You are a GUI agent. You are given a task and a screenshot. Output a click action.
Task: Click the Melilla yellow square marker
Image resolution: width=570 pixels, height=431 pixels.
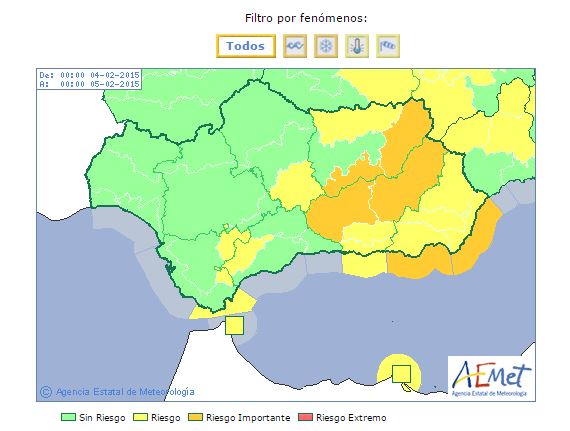tap(401, 374)
